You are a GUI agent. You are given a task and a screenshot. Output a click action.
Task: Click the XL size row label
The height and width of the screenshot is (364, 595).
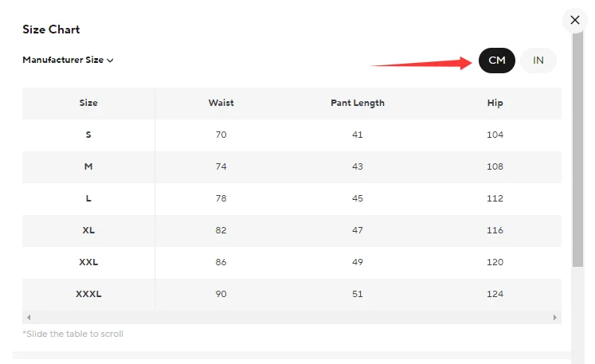88,230
